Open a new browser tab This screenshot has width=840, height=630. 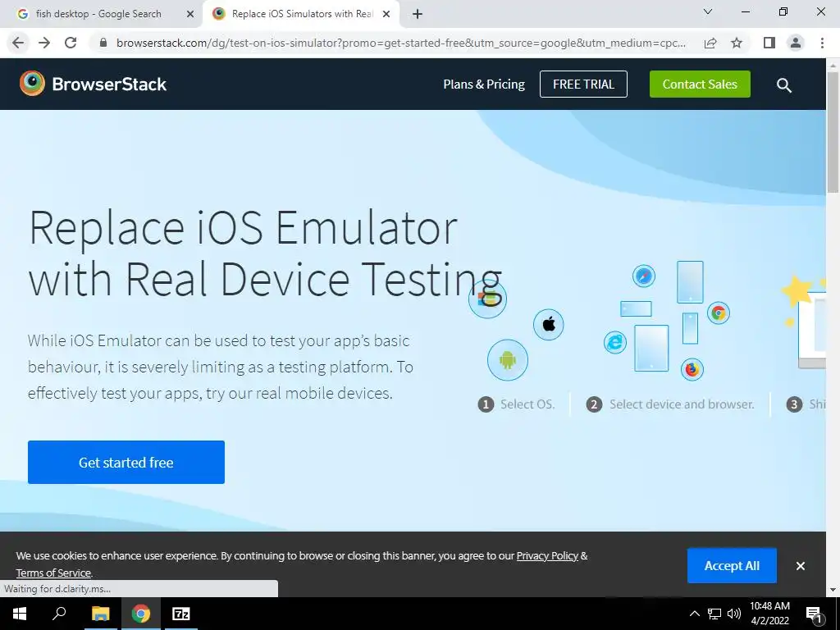418,14
